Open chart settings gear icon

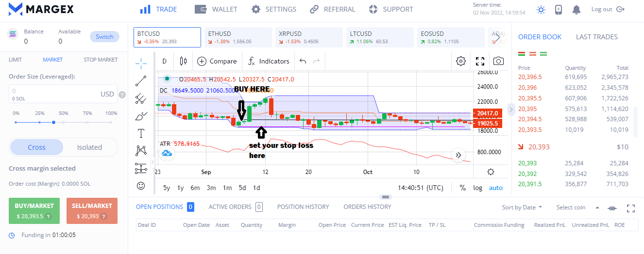(x=461, y=61)
